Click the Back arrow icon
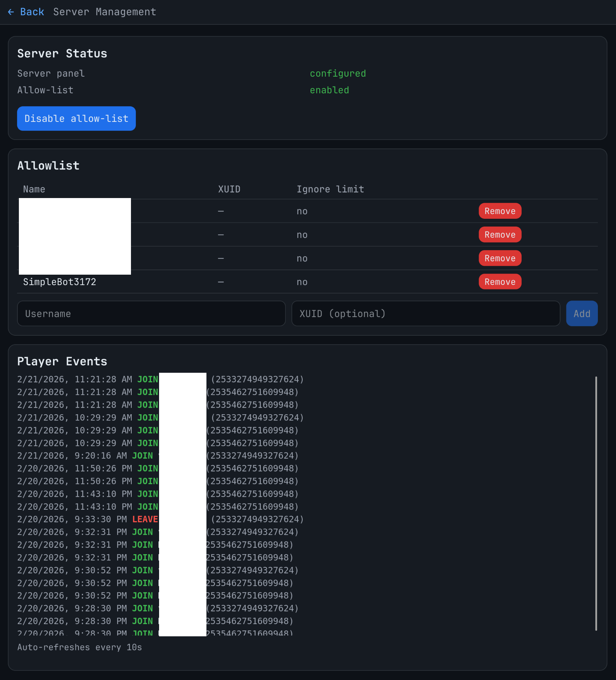Viewport: 616px width, 680px height. (x=11, y=12)
